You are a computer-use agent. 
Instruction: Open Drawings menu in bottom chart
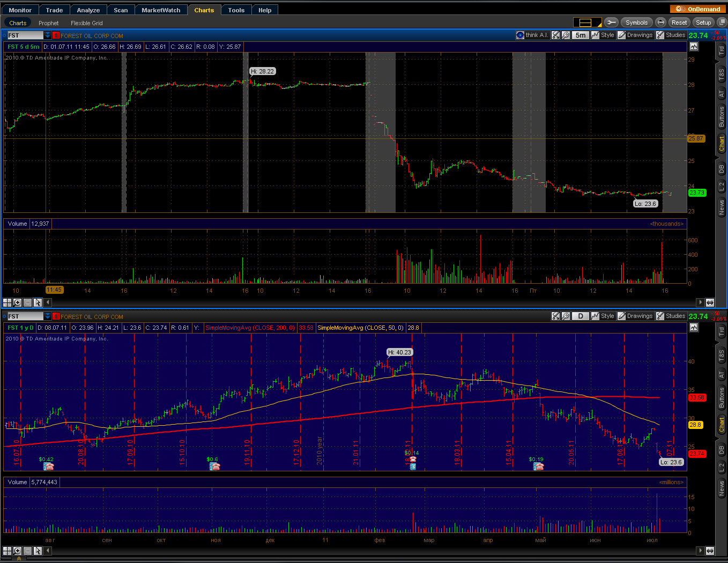tap(635, 316)
